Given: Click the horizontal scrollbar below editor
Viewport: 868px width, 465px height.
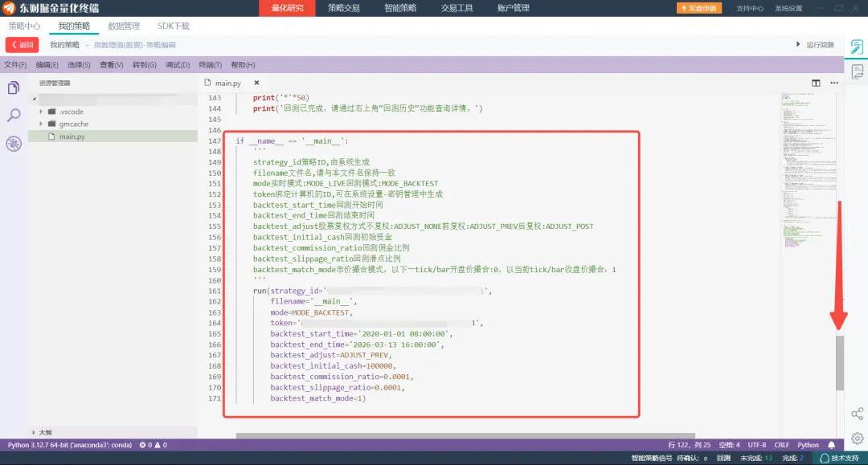Looking at the screenshot, I should pyautogui.click(x=465, y=436).
